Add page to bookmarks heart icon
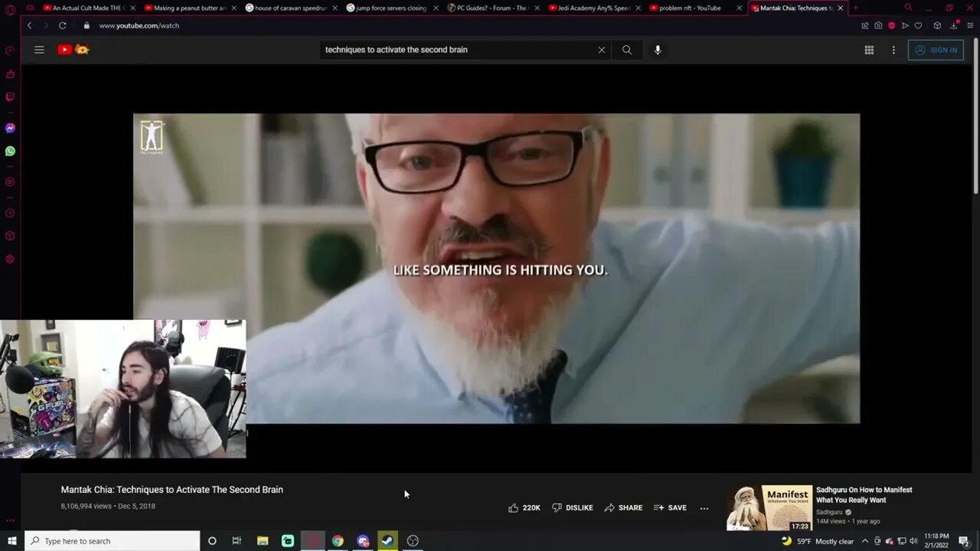 click(x=918, y=25)
